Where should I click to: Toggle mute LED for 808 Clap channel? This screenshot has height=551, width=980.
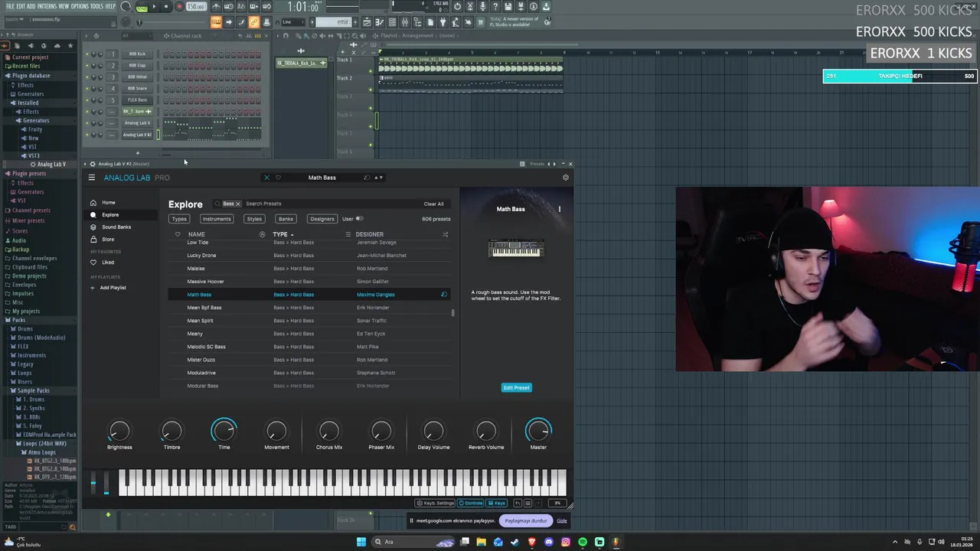[x=87, y=66]
